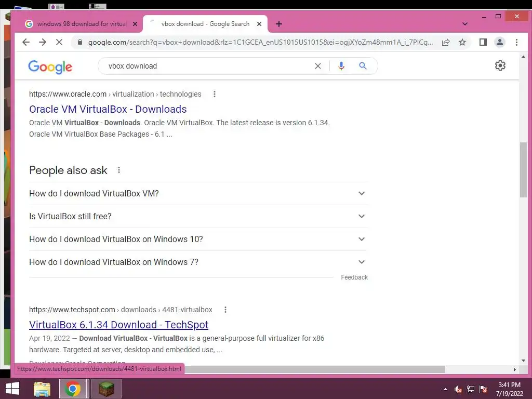Image resolution: width=532 pixels, height=399 pixels.
Task: Open Windows Start menu
Action: coord(12,389)
